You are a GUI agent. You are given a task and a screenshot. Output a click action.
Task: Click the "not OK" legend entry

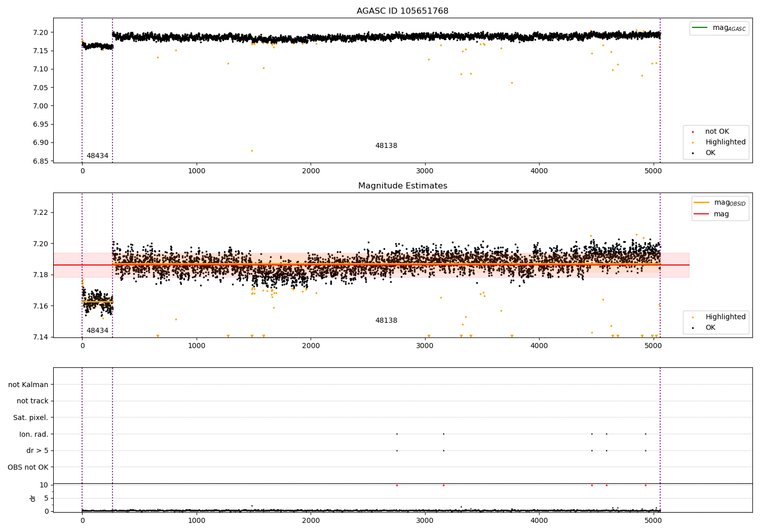(x=717, y=132)
